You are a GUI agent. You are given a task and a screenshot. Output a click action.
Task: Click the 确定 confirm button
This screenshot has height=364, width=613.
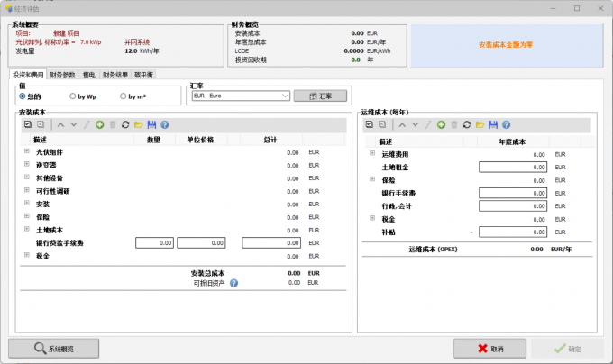[567, 349]
